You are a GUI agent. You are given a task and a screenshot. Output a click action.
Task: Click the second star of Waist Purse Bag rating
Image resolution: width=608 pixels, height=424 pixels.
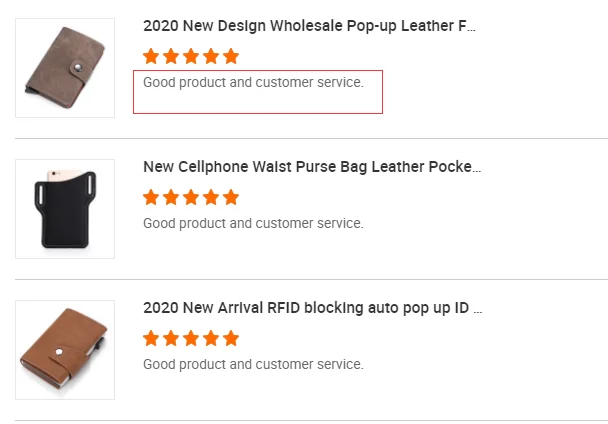tap(171, 197)
